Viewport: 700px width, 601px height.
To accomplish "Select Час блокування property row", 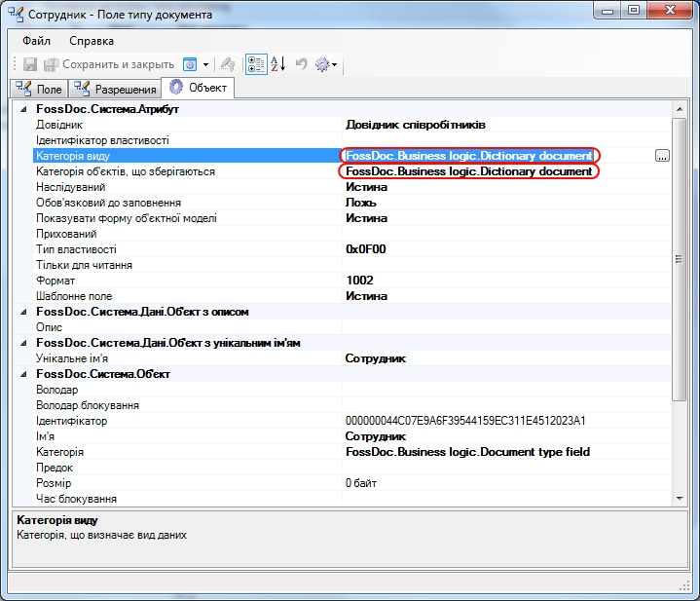I will pos(351,499).
